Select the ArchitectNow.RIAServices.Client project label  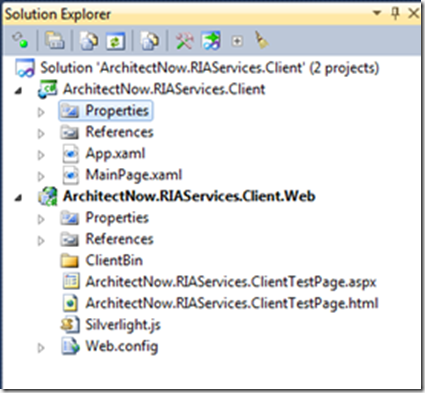tap(164, 89)
